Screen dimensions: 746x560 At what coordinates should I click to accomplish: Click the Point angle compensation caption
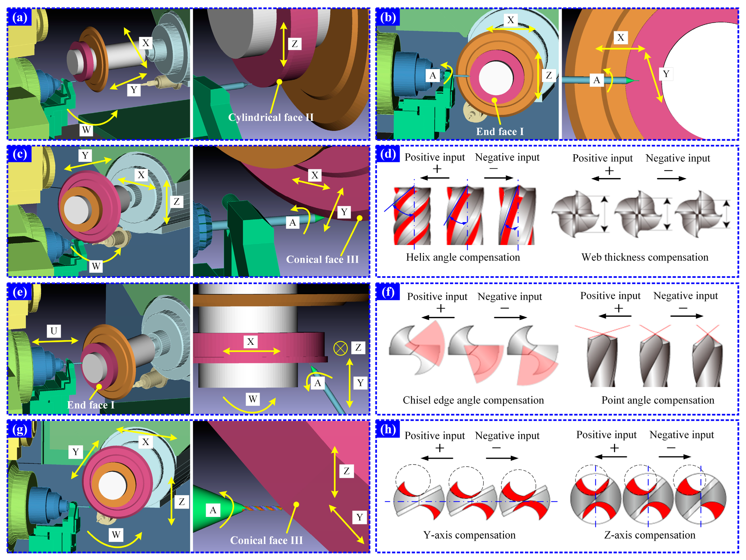click(658, 400)
